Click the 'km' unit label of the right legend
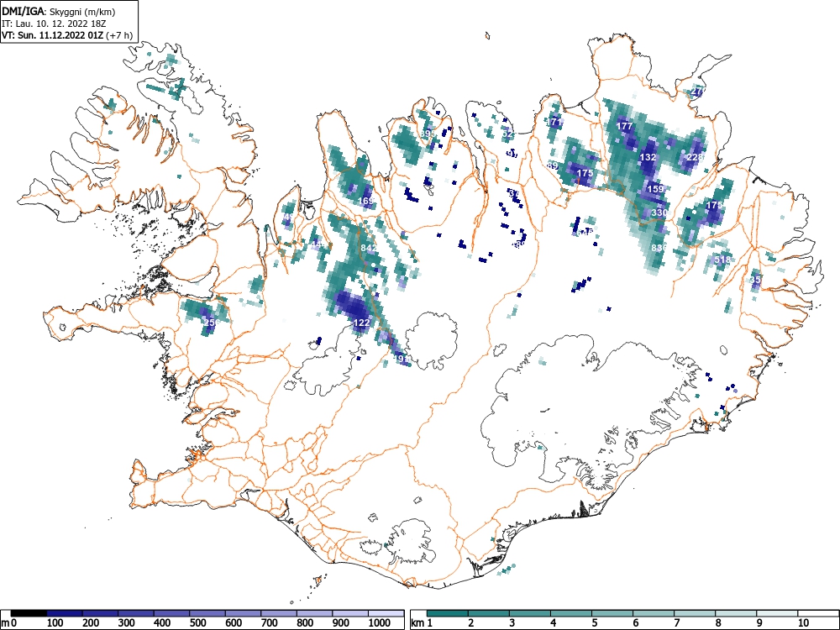 417,623
